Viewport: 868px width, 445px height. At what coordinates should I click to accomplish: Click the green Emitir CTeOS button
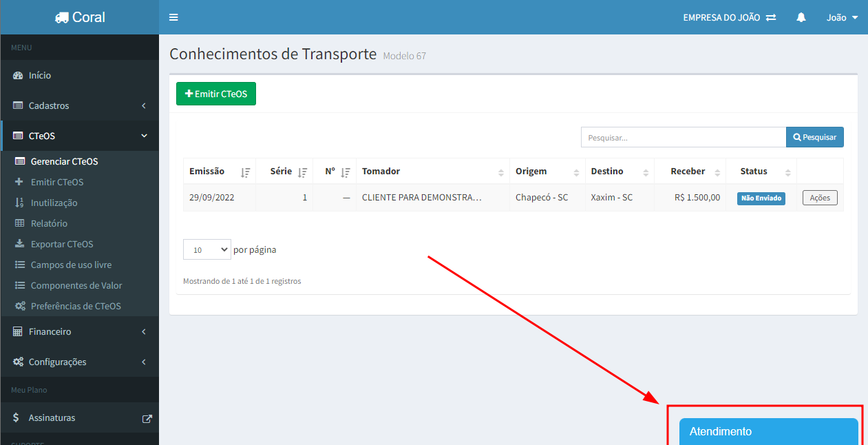(216, 94)
